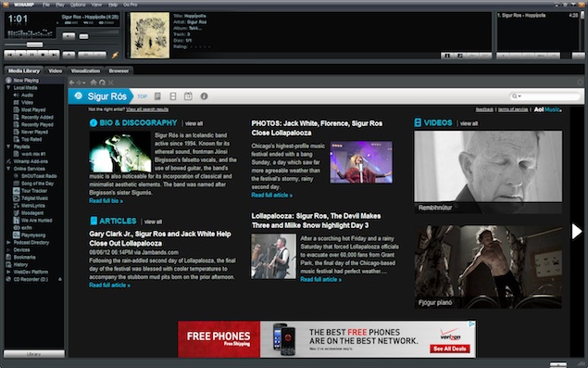Image resolution: width=588 pixels, height=368 pixels.
Task: Go to the browser home page
Action: tap(94, 82)
